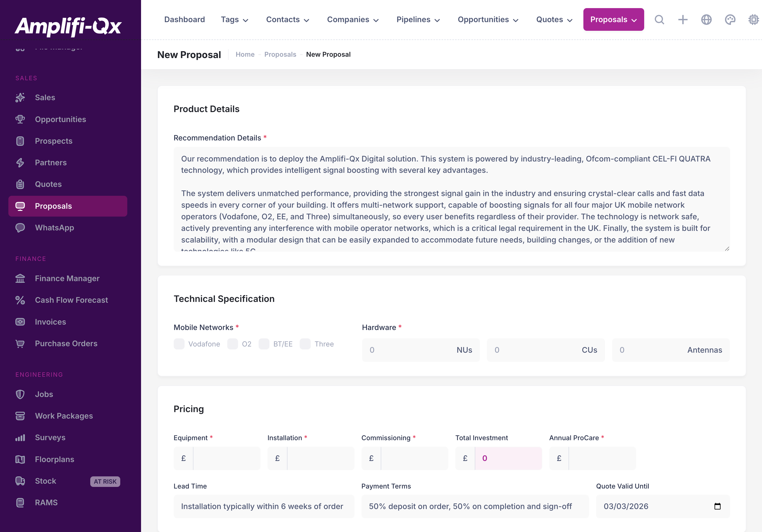Open the Pipelines dropdown menu

(x=418, y=19)
